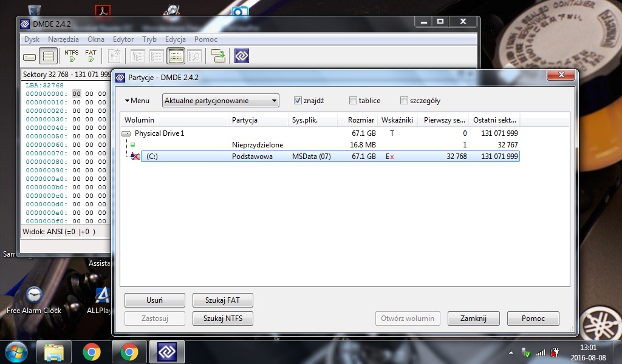Open the Narzędzia menu

click(x=63, y=39)
